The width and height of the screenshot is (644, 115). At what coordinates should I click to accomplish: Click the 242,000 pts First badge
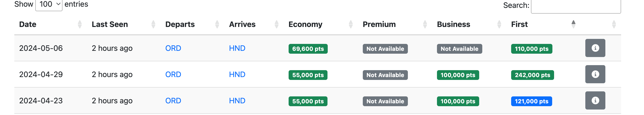point(532,75)
